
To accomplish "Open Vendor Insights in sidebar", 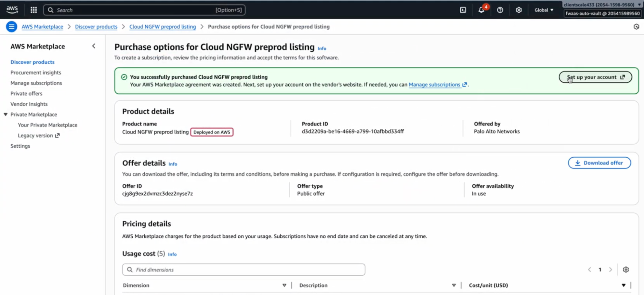I will pos(29,104).
